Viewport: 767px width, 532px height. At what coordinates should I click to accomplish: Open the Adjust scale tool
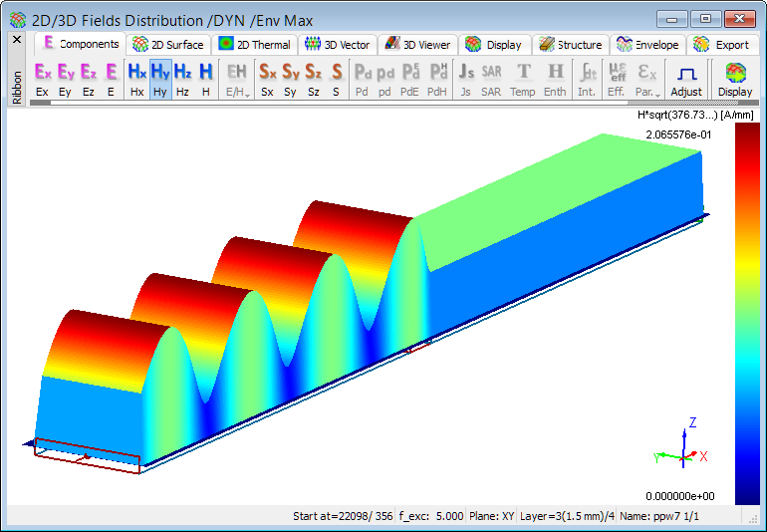click(x=685, y=79)
